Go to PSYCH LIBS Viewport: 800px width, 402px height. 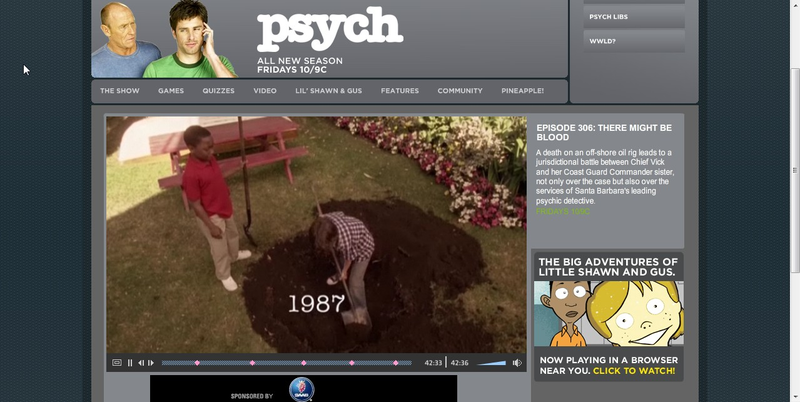tap(634, 17)
